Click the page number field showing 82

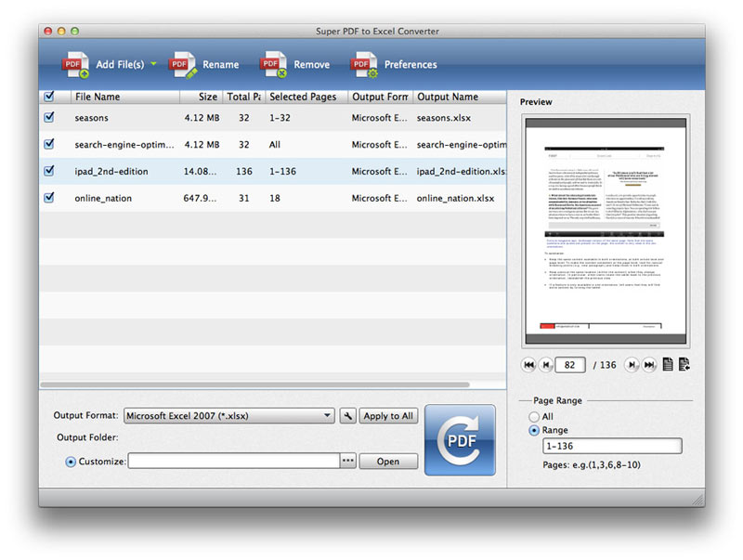[570, 365]
